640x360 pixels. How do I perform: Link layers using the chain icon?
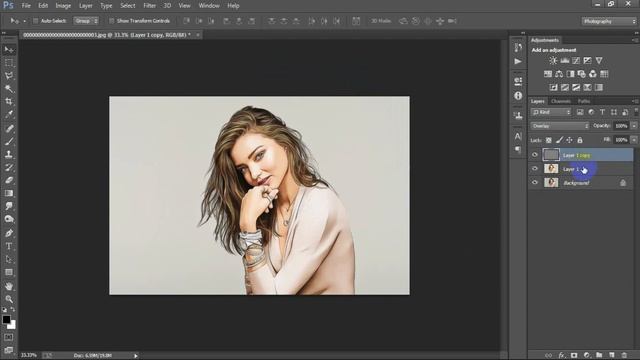pyautogui.click(x=549, y=356)
